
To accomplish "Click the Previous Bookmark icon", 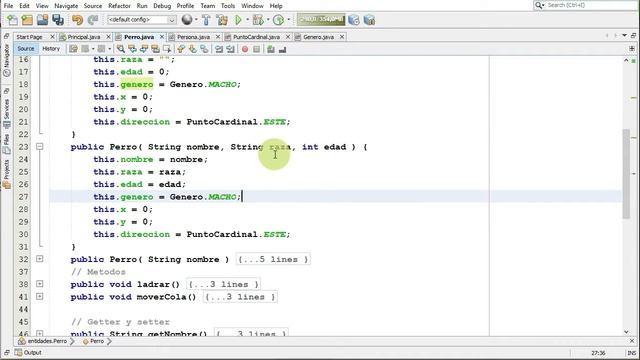I will [x=181, y=49].
